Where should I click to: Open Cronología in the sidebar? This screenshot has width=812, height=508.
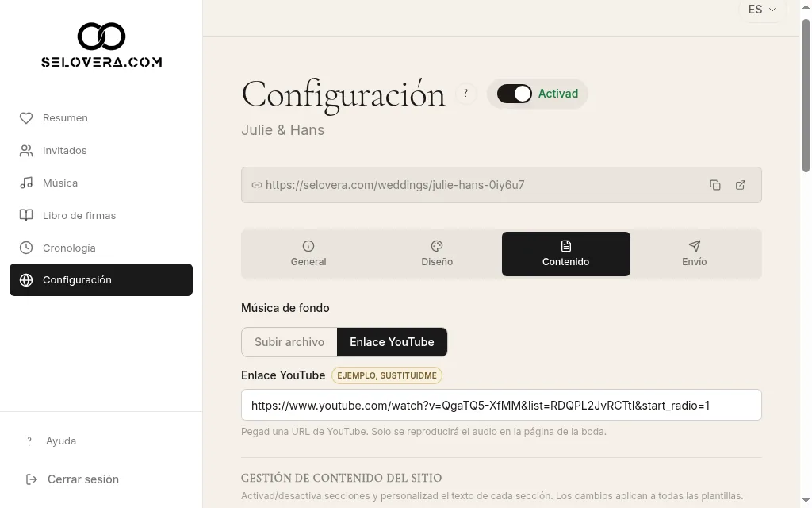click(101, 248)
